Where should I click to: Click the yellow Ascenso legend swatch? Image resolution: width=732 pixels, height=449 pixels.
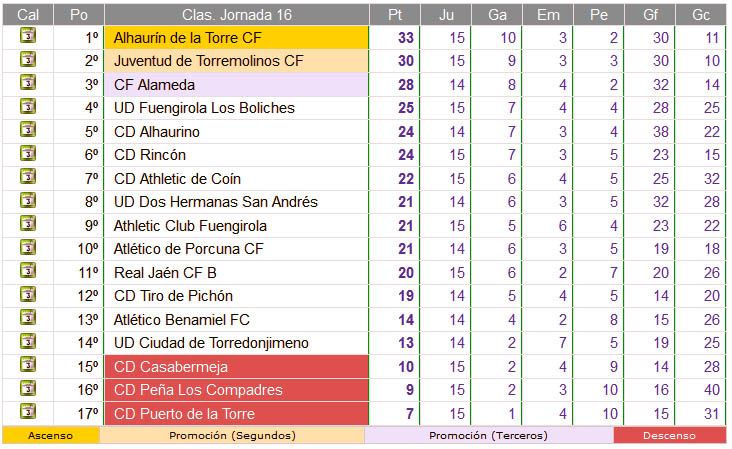point(50,435)
